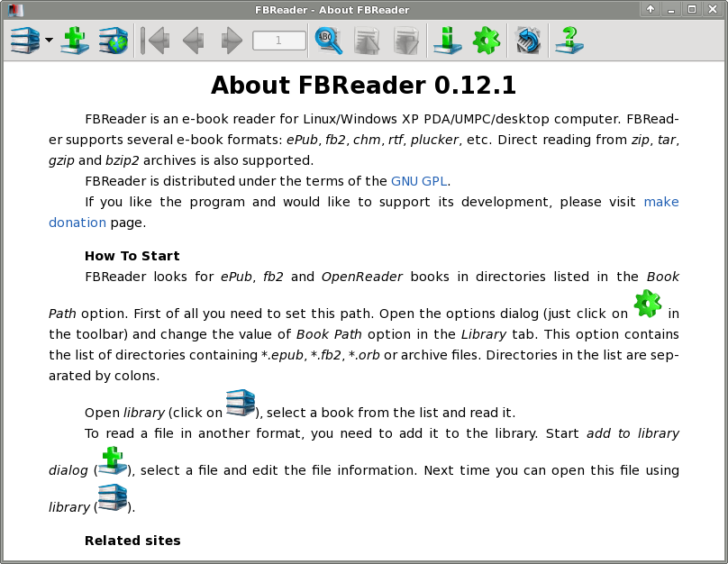Viewport: 728px width, 564px height.
Task: Click Add file to library toolbar icon
Action: pyautogui.click(x=75, y=41)
